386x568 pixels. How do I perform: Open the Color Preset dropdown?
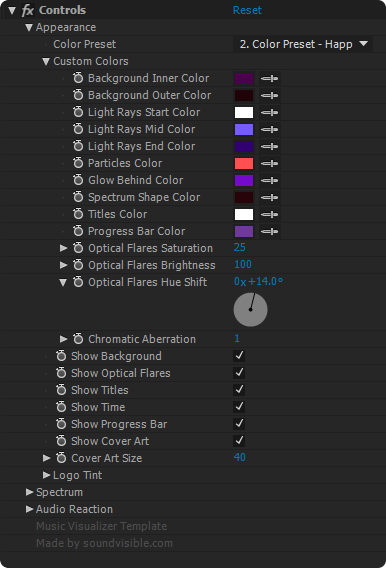click(303, 44)
